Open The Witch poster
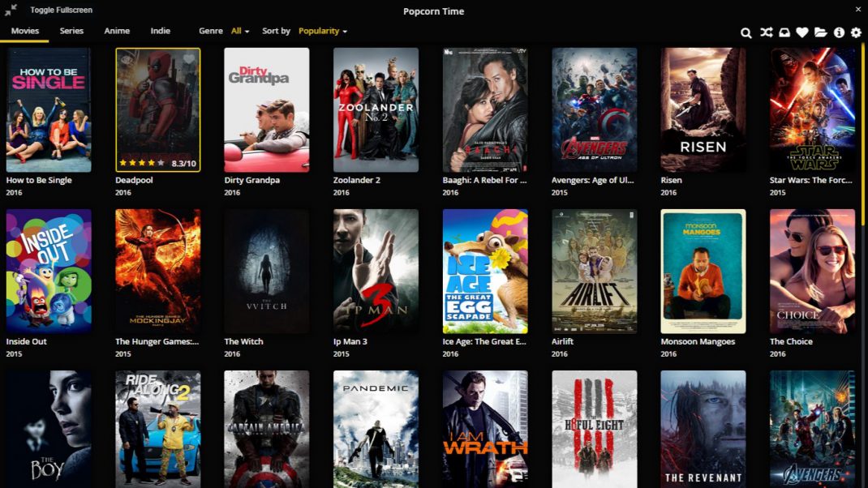The image size is (868, 488). [267, 271]
